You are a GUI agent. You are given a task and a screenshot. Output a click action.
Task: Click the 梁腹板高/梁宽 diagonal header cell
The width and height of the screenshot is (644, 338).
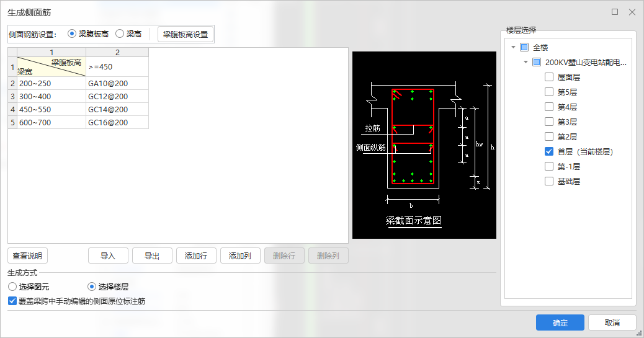pos(51,66)
